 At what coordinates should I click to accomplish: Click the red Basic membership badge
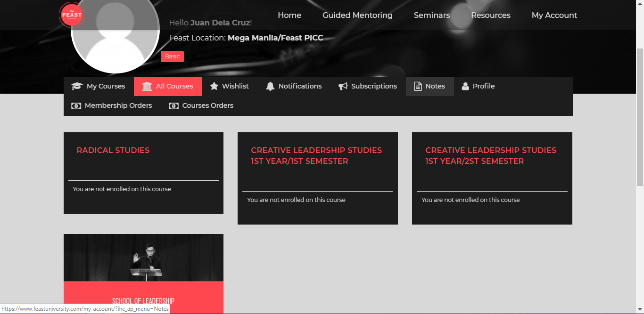(x=172, y=56)
